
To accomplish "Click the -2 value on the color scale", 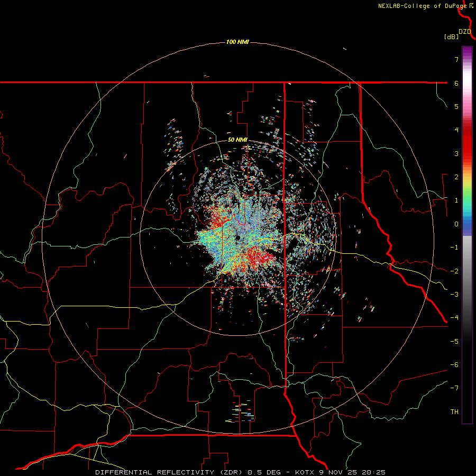I will point(454,271).
